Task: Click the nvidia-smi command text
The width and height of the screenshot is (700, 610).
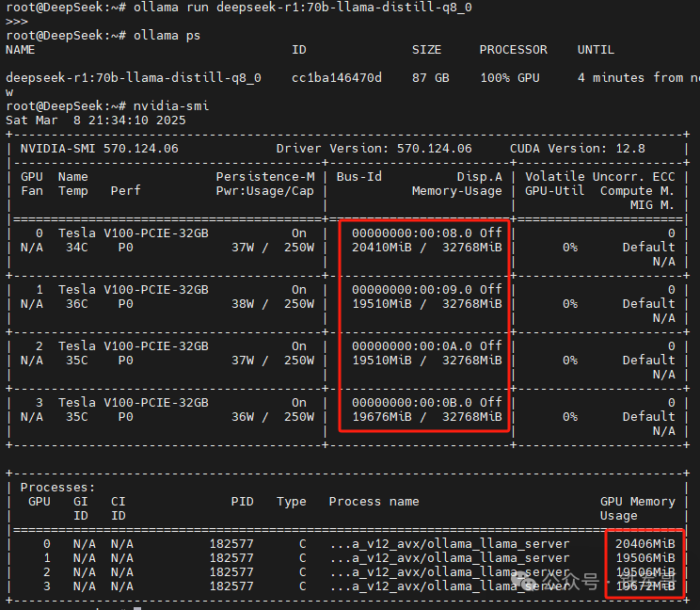Action: tap(171, 105)
